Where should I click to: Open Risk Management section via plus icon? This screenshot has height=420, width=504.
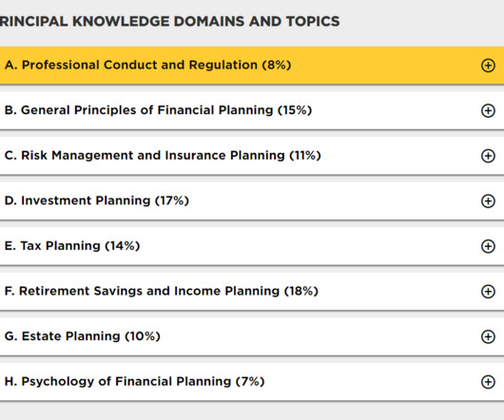click(x=488, y=156)
